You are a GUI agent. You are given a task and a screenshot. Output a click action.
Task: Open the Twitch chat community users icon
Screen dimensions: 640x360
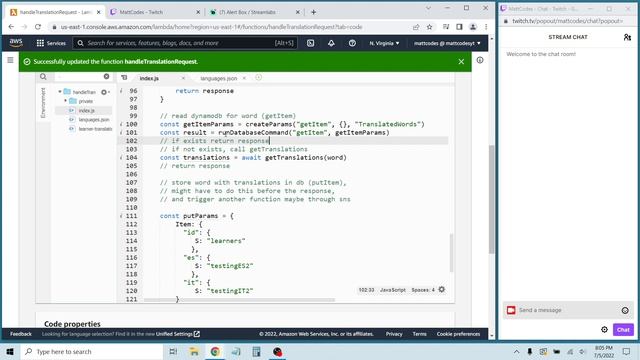(x=627, y=37)
